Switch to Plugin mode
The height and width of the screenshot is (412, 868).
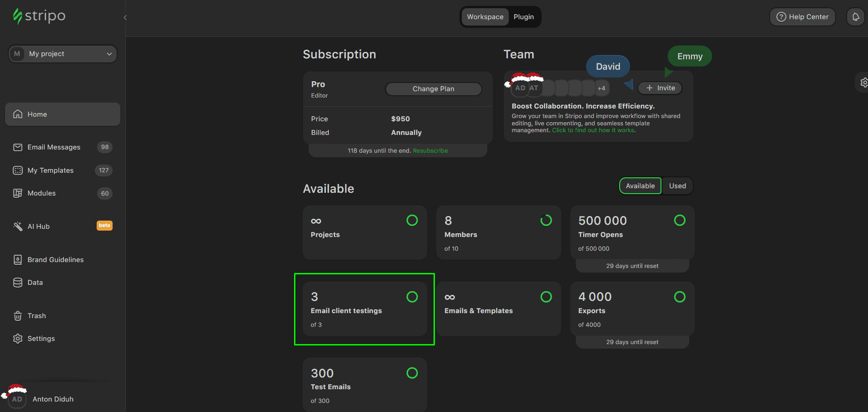(x=523, y=17)
